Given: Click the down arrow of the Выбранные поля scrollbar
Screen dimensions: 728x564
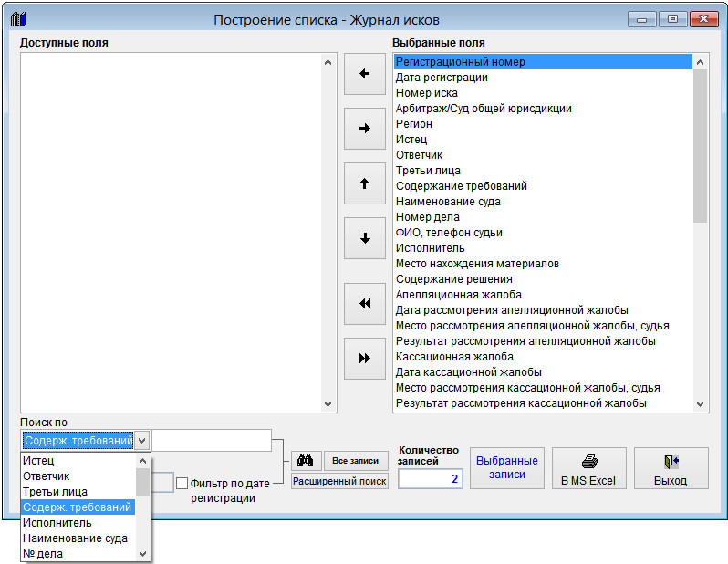Looking at the screenshot, I should (700, 404).
